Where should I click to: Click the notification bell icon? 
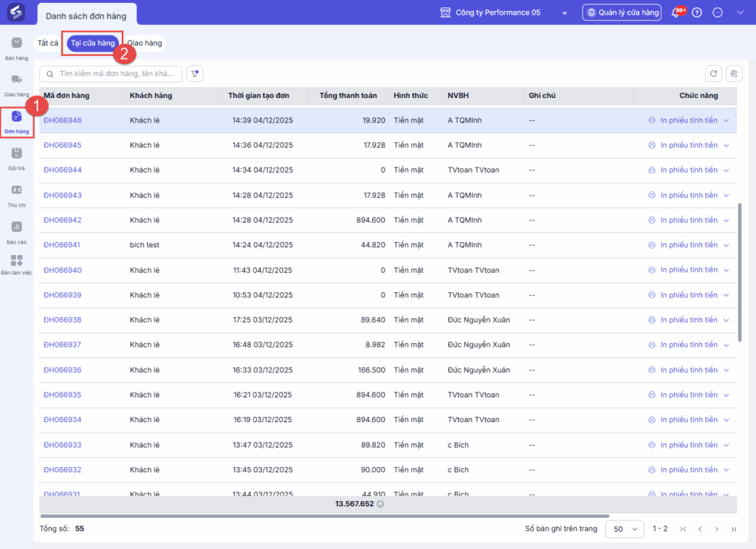coord(676,13)
